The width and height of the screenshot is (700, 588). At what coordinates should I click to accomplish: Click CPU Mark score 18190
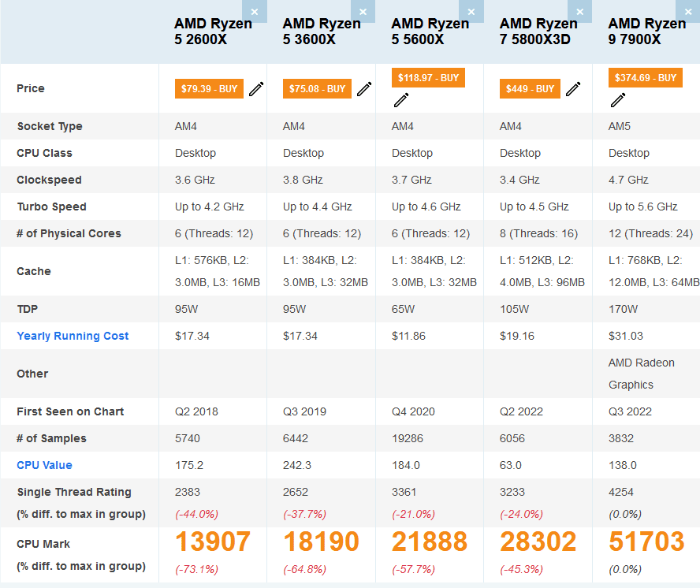pyautogui.click(x=322, y=541)
